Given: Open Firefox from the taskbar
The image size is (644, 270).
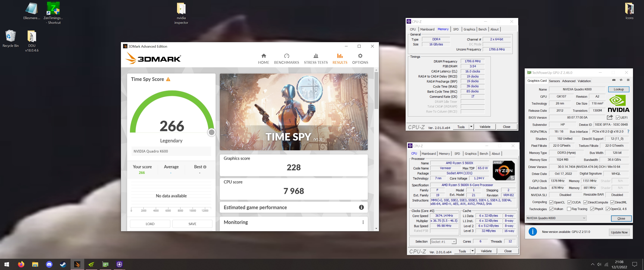Looking at the screenshot, I should point(21,264).
